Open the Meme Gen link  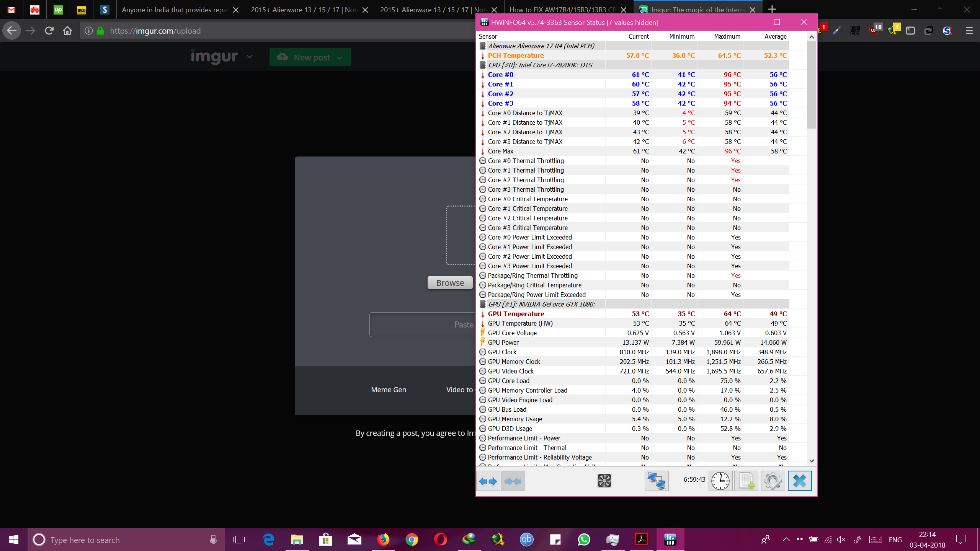pyautogui.click(x=389, y=390)
